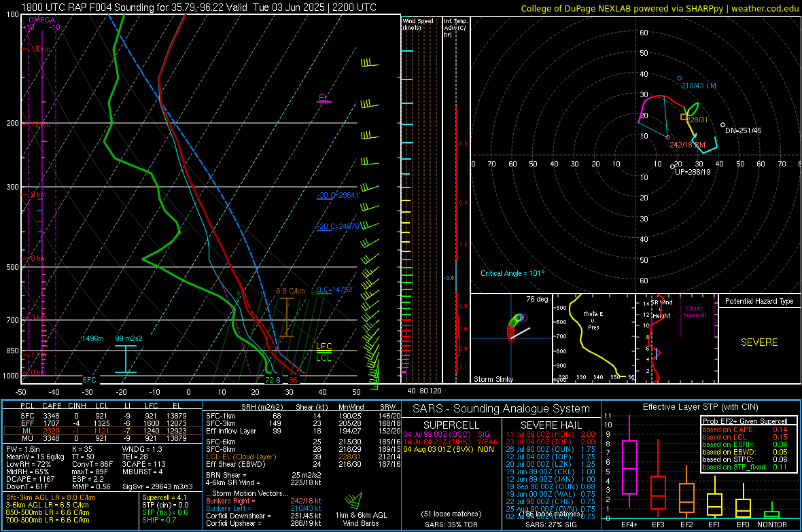The image size is (802, 532).
Task: Select the SFC parcel row in the CAPE table
Action: (x=103, y=416)
